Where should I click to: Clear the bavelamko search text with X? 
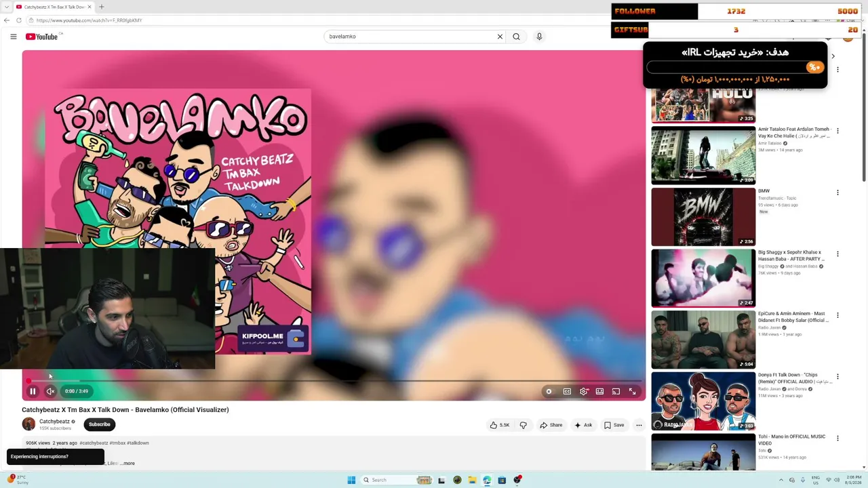point(500,37)
